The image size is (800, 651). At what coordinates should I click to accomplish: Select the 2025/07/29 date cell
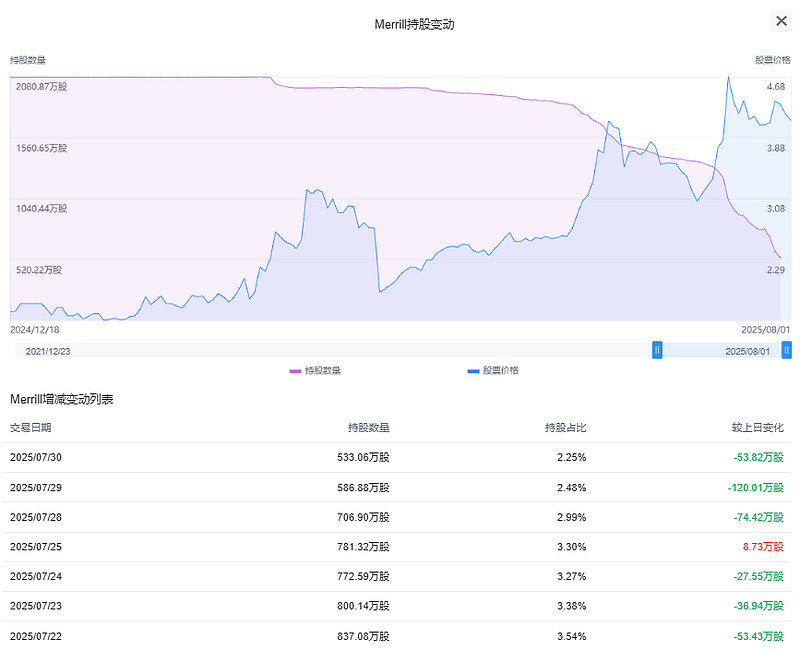click(36, 488)
